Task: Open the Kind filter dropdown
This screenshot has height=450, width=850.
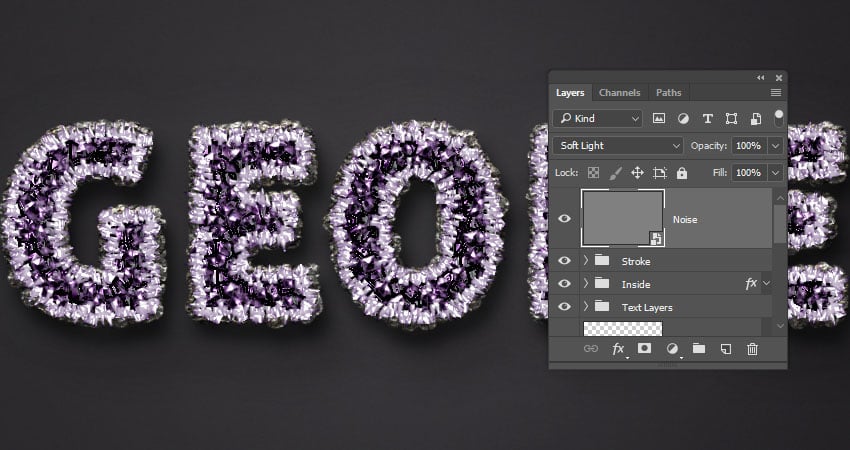Action: point(597,118)
